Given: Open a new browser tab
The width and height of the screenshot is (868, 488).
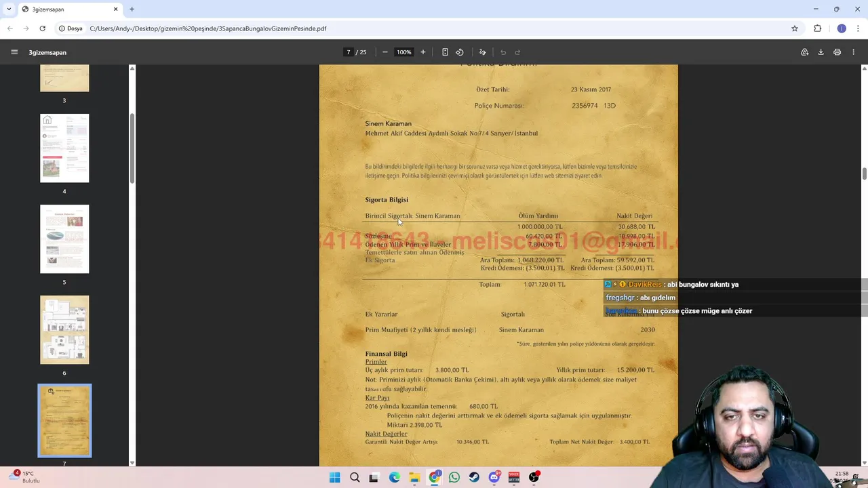Looking at the screenshot, I should [x=132, y=9].
